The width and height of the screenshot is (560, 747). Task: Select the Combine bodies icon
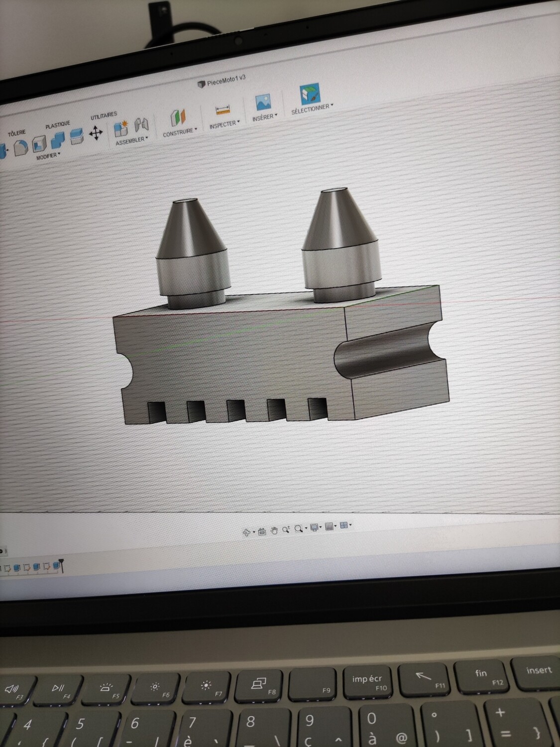(x=58, y=141)
